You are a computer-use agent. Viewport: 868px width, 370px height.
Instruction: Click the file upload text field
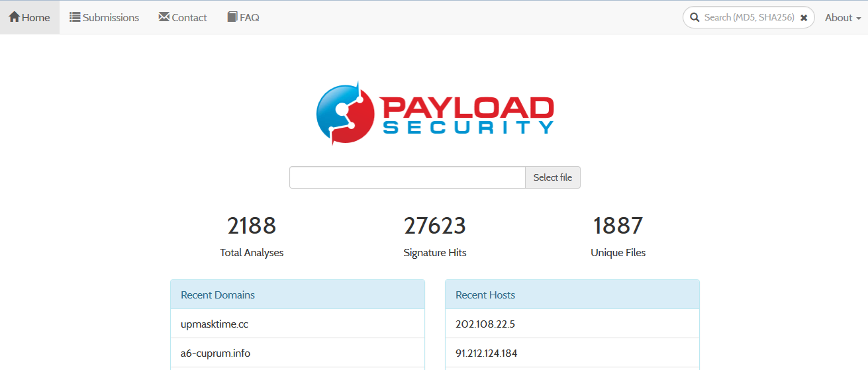click(407, 177)
